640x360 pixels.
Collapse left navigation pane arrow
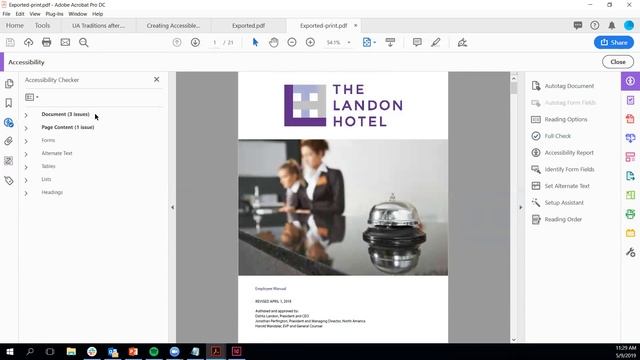172,207
